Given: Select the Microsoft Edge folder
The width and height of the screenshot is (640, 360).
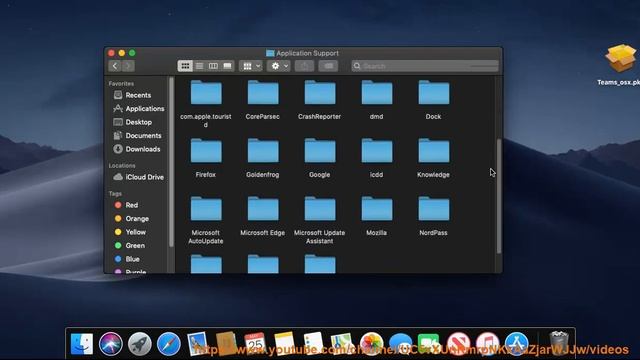Looking at the screenshot, I should pos(263,209).
